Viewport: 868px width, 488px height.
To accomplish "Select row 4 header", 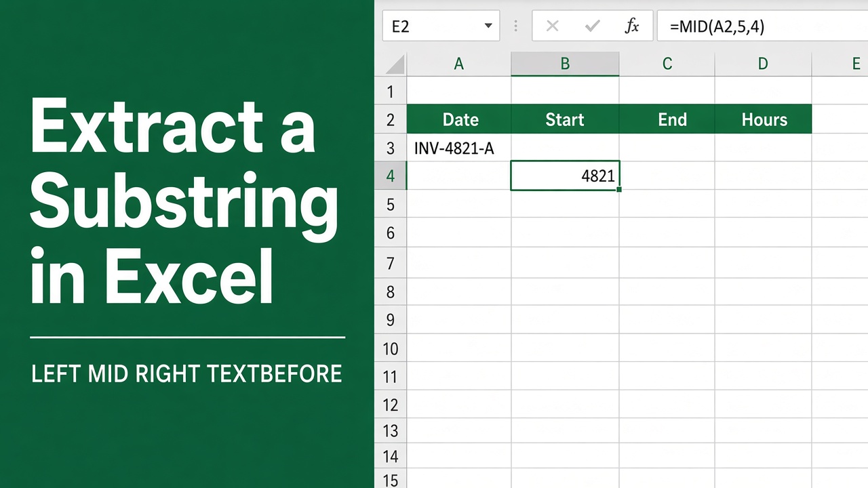I will click(391, 176).
